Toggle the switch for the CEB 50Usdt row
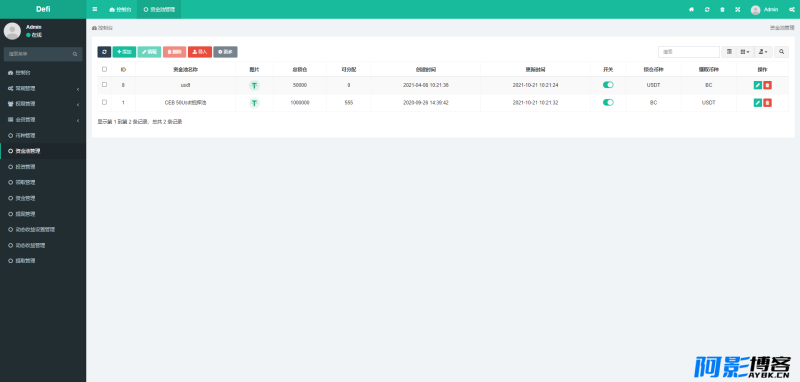 tap(608, 103)
